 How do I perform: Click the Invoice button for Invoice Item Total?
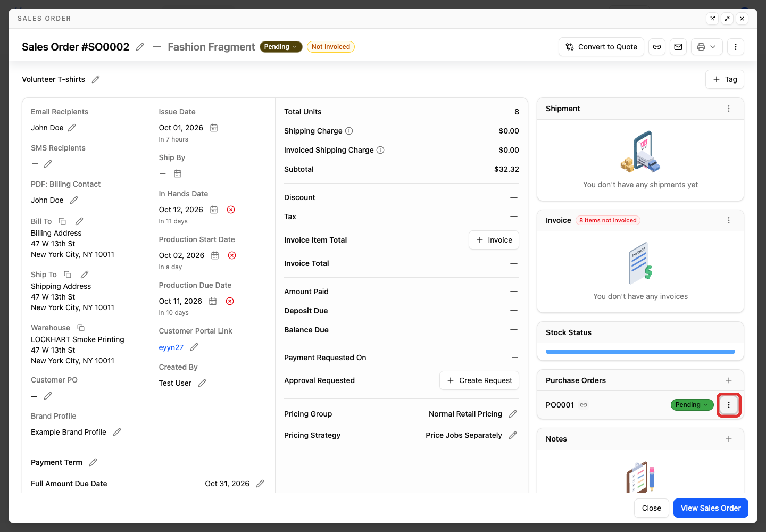click(494, 240)
